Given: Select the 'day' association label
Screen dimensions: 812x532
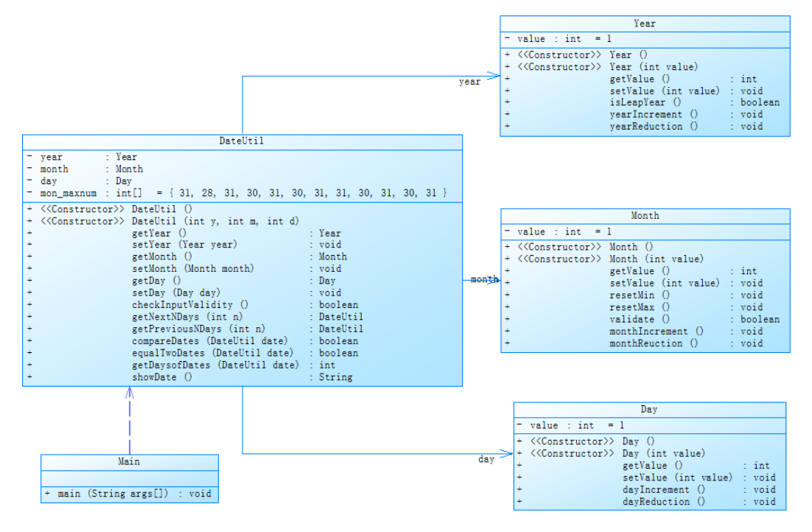Looking at the screenshot, I should tap(486, 459).
